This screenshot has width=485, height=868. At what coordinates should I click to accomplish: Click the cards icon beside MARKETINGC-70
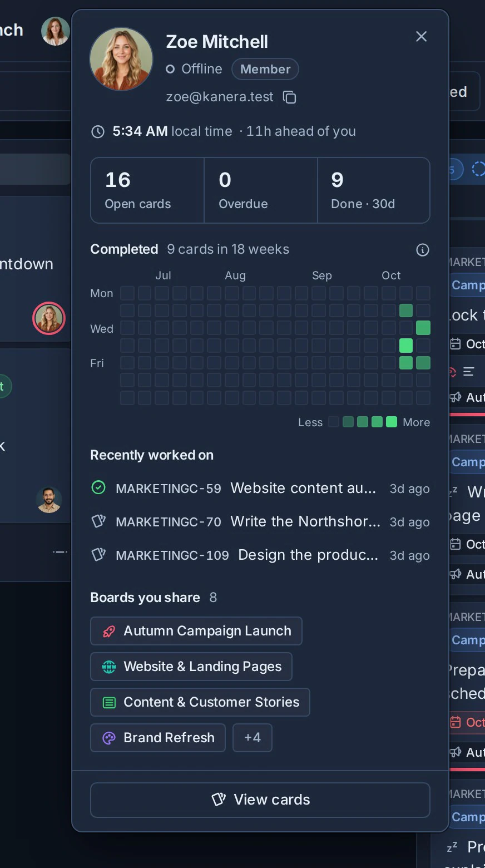pos(98,521)
